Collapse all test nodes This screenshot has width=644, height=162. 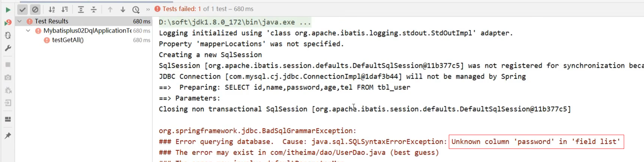point(94,10)
